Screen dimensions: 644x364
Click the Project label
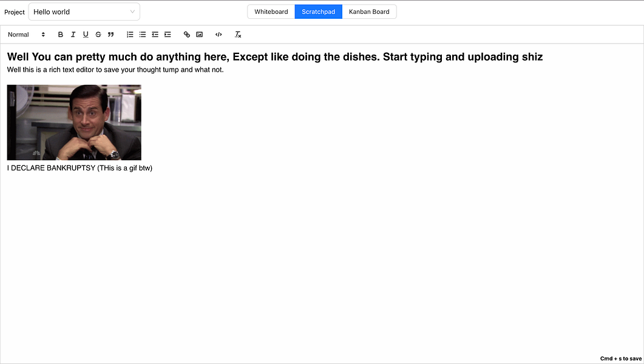(15, 12)
